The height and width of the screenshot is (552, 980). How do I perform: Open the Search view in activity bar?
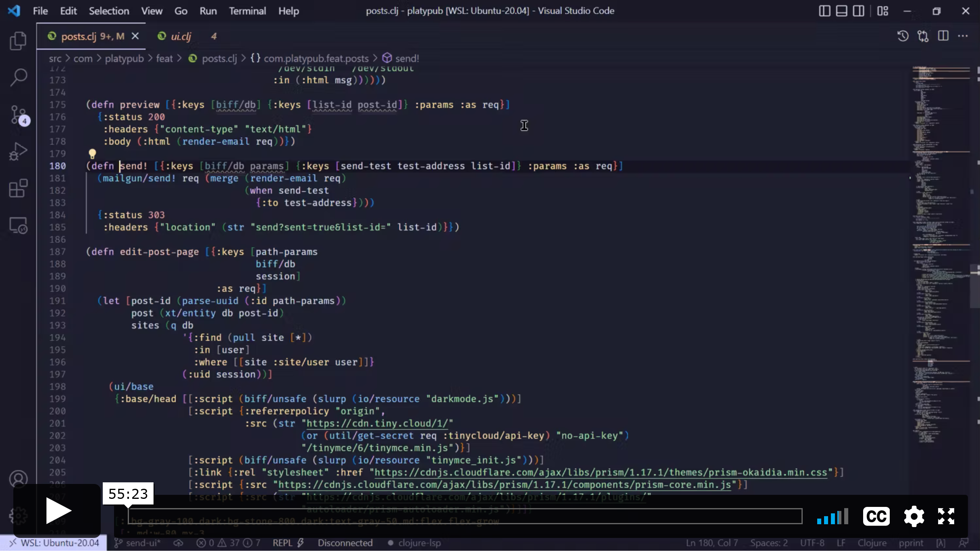point(18,77)
